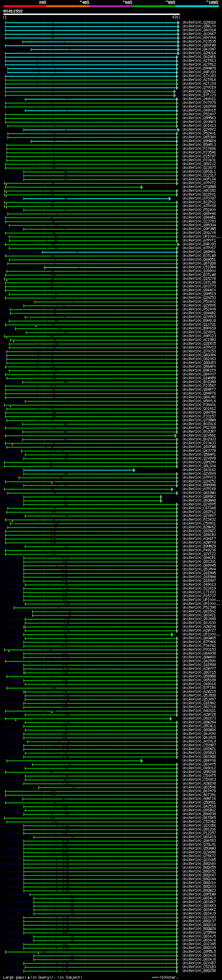Select the UniRef100_Q8VZJ2 label

199,164
